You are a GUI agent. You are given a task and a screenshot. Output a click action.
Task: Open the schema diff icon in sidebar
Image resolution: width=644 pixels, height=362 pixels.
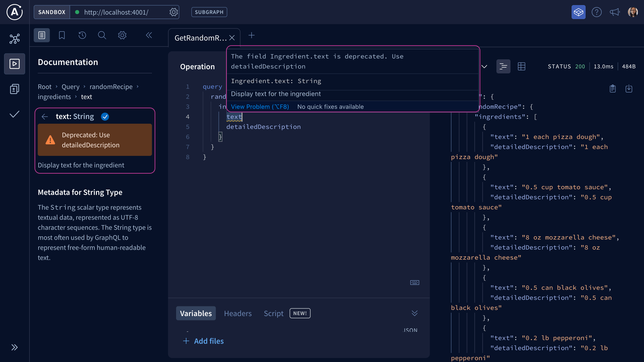click(14, 89)
